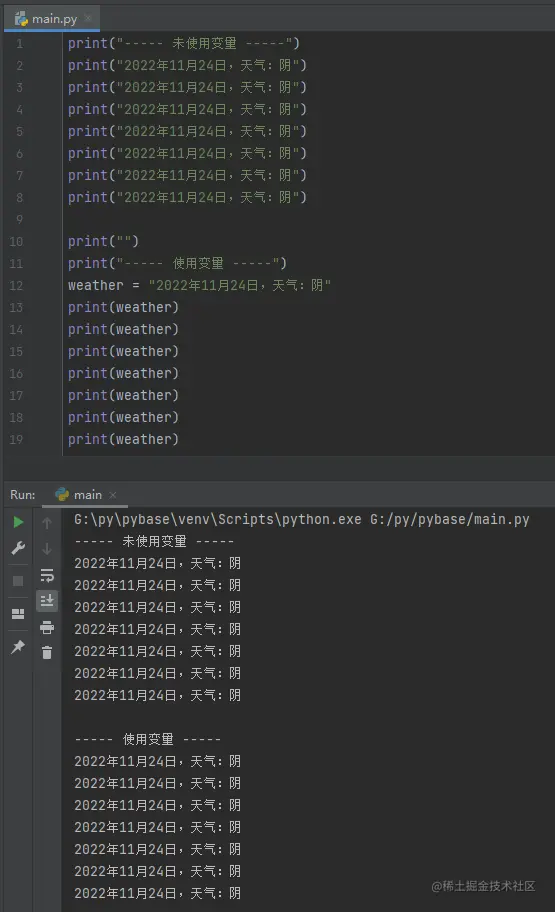Click line number 1 in gutter
The height and width of the screenshot is (912, 555).
[x=20, y=44]
